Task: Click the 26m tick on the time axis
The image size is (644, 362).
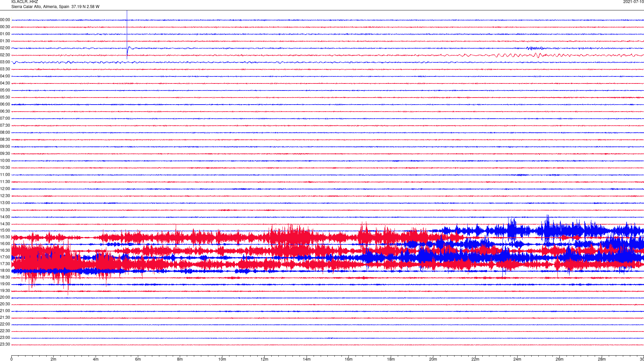Action: coord(559,359)
